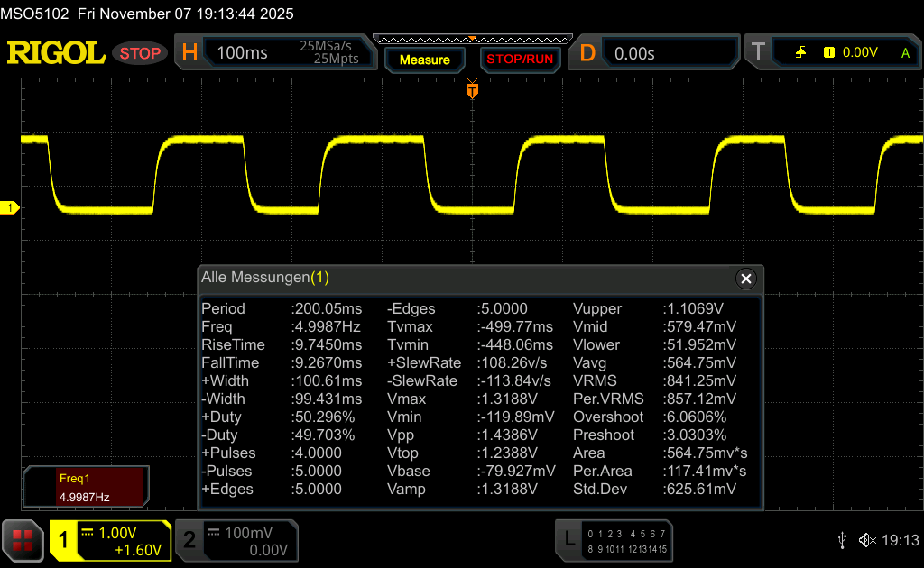Image resolution: width=924 pixels, height=568 pixels.
Task: Open the 100ms timebase setting
Action: 242,53
